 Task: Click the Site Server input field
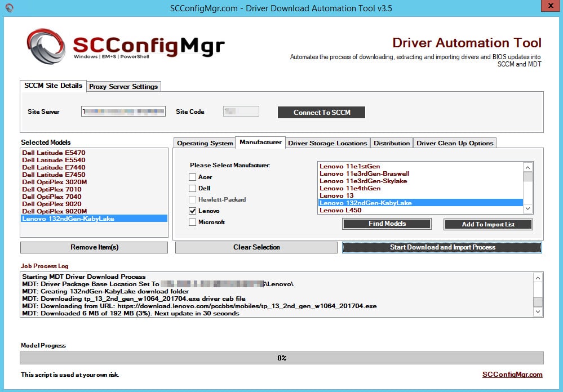tap(123, 112)
